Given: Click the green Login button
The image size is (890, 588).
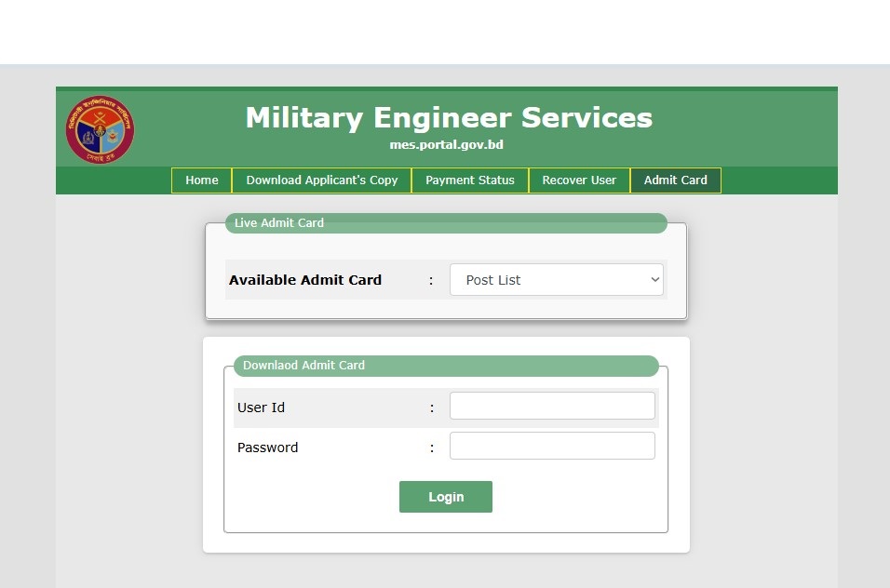Looking at the screenshot, I should (x=446, y=497).
